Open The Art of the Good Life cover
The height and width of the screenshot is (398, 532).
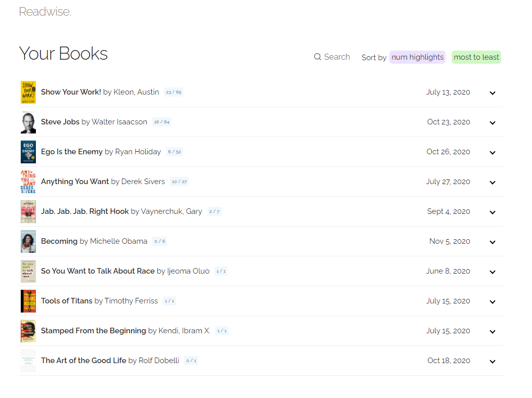(28, 361)
